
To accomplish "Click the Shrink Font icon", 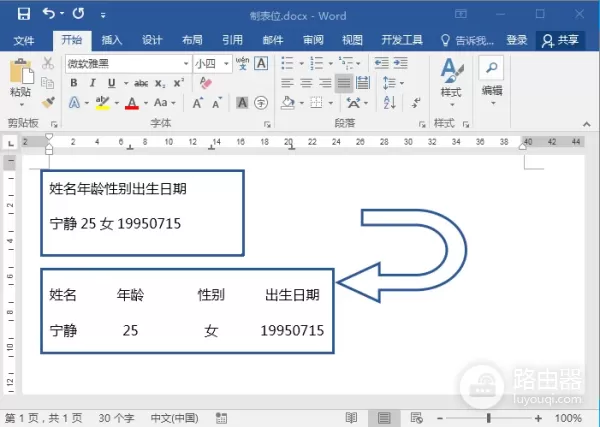I will pyautogui.click(x=217, y=103).
